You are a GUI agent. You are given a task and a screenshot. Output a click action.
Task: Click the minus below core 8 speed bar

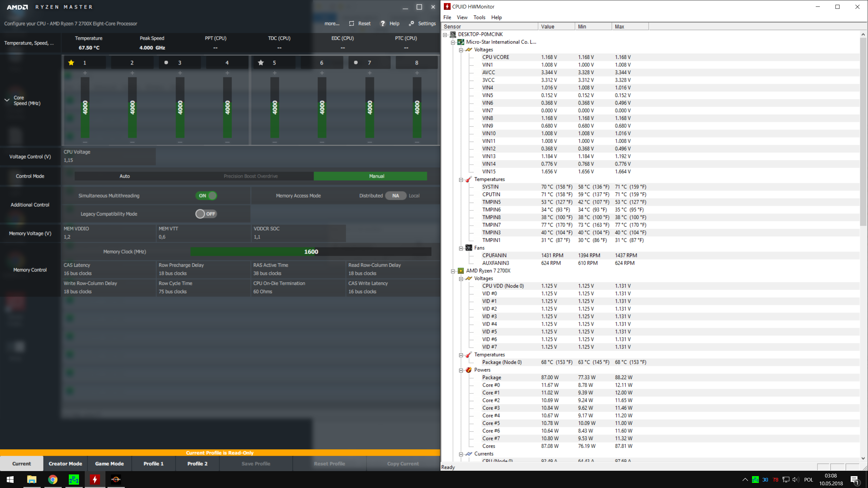(417, 142)
